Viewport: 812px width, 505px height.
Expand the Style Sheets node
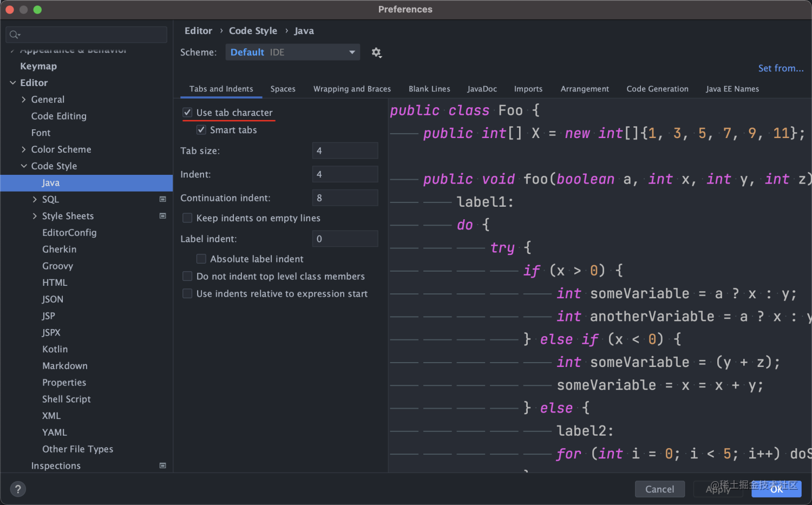(x=35, y=216)
